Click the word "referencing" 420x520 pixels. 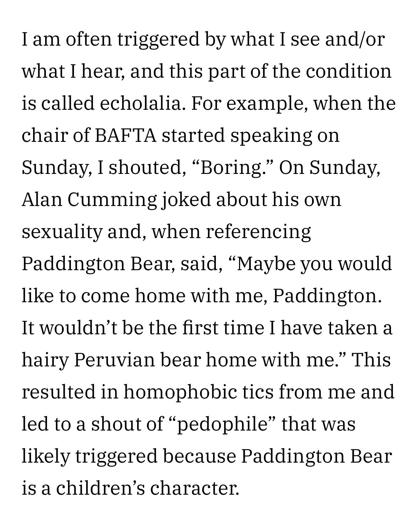click(258, 232)
